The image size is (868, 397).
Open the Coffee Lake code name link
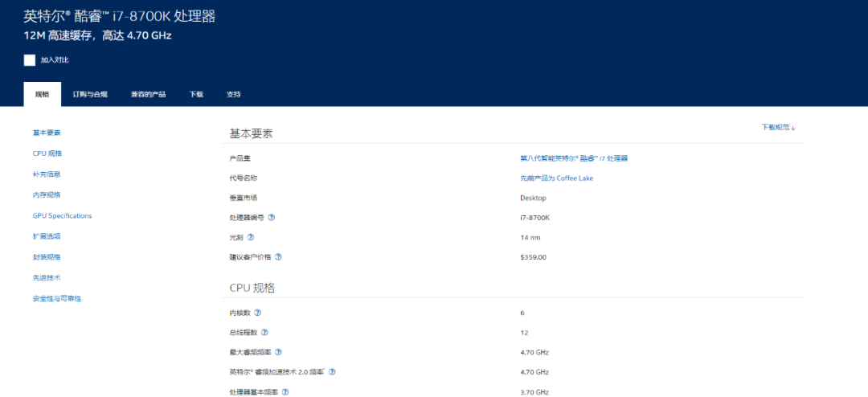(x=557, y=178)
